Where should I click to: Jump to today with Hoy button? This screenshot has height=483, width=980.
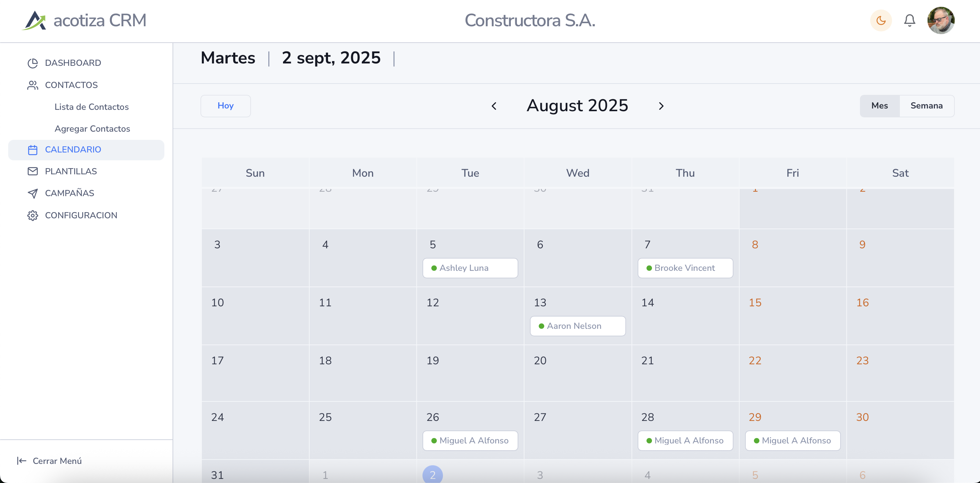(x=226, y=106)
